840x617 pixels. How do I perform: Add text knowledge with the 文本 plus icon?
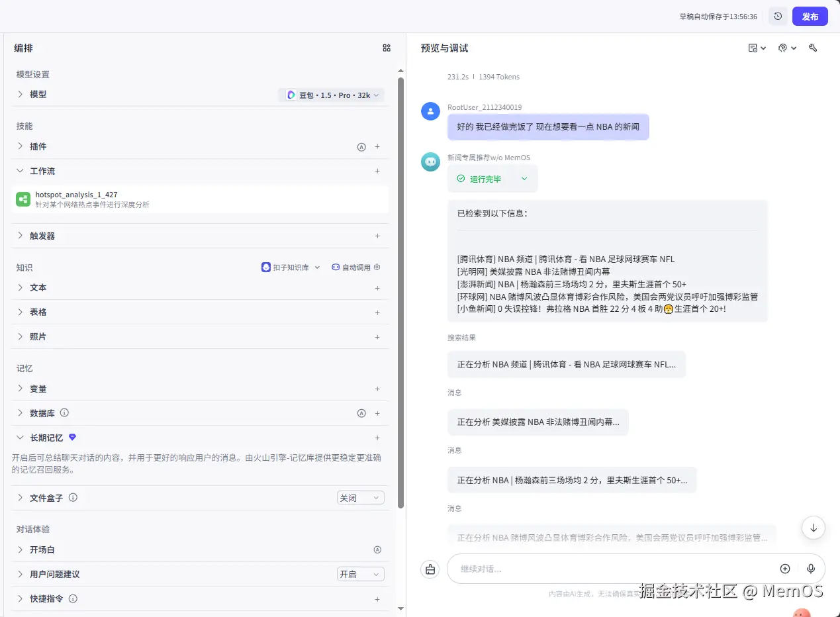[377, 288]
